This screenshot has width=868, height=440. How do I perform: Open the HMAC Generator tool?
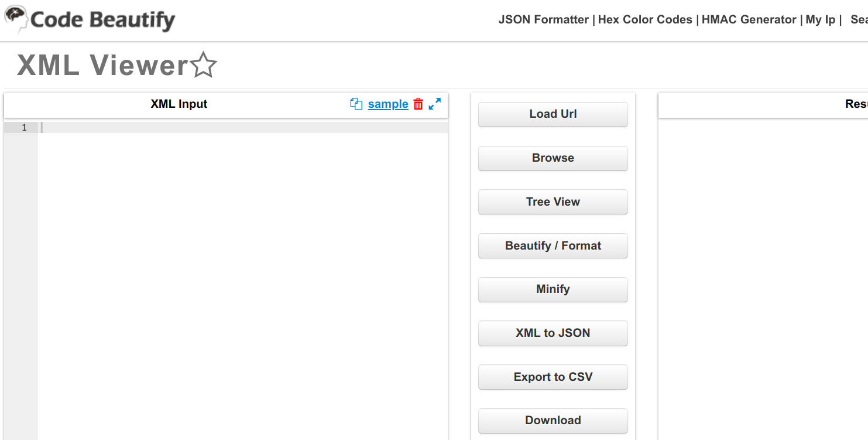click(x=749, y=19)
